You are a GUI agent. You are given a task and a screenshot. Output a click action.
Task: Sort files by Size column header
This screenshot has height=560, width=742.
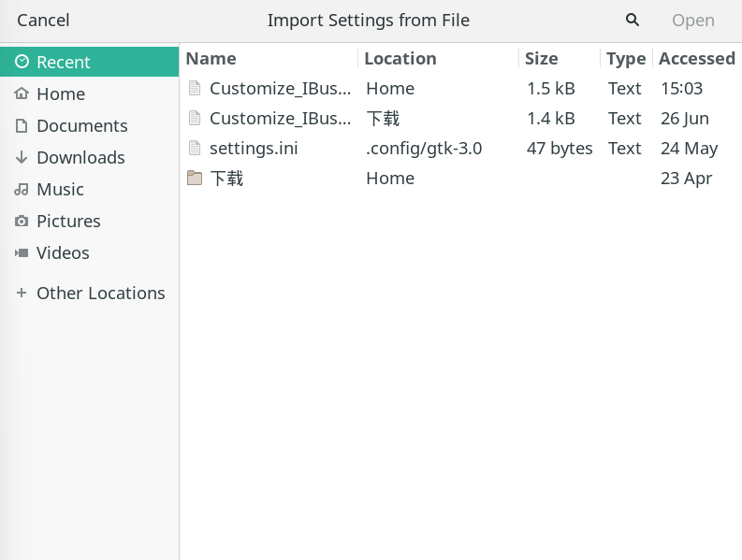[x=541, y=59]
